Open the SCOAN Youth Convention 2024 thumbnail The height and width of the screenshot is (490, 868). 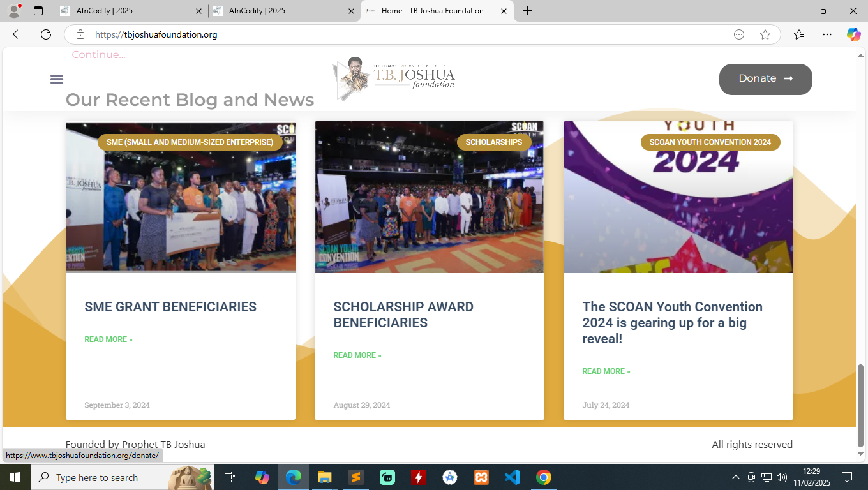click(x=678, y=198)
